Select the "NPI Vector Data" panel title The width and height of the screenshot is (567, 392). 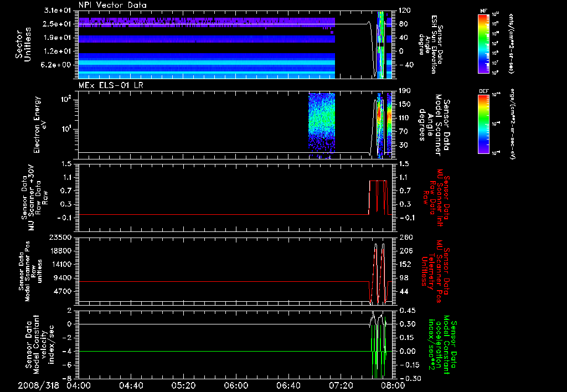[113, 5]
